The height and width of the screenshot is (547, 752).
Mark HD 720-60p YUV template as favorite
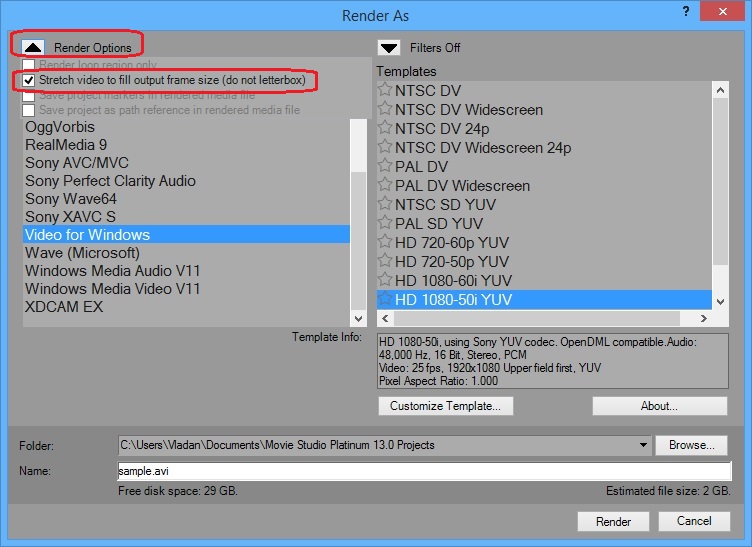pos(385,243)
